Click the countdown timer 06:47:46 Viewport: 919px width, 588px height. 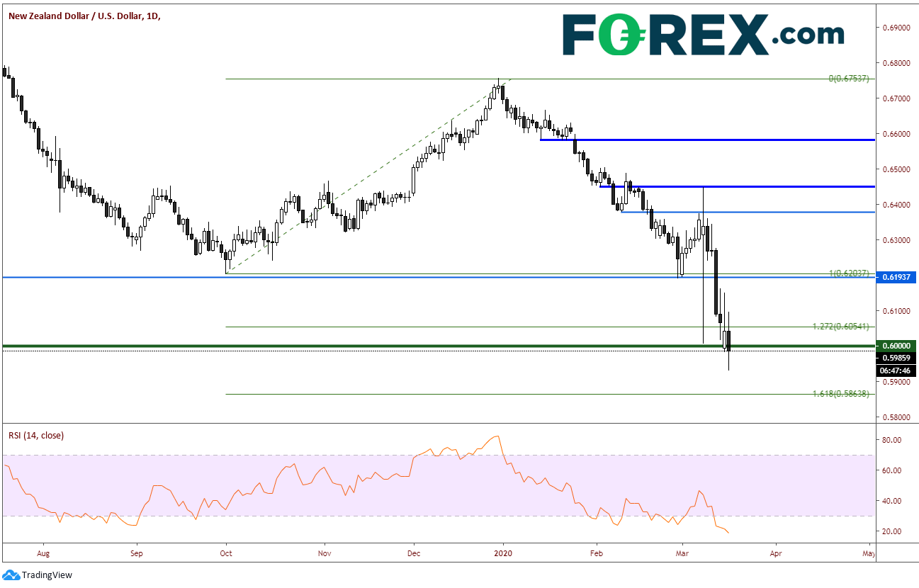click(x=897, y=370)
